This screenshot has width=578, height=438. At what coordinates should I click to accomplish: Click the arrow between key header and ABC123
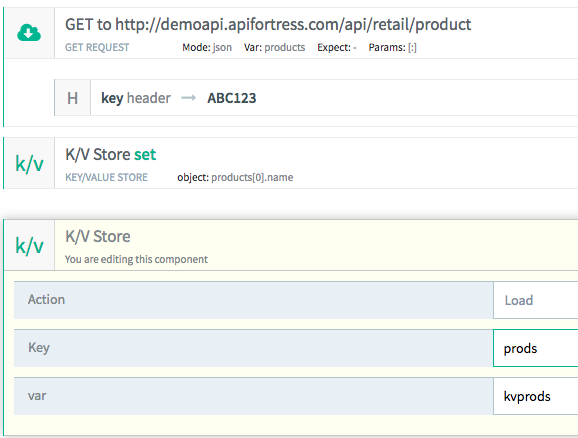[189, 98]
